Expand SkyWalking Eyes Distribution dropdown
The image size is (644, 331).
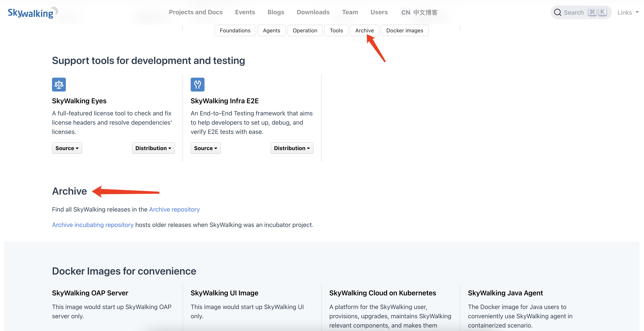[153, 148]
